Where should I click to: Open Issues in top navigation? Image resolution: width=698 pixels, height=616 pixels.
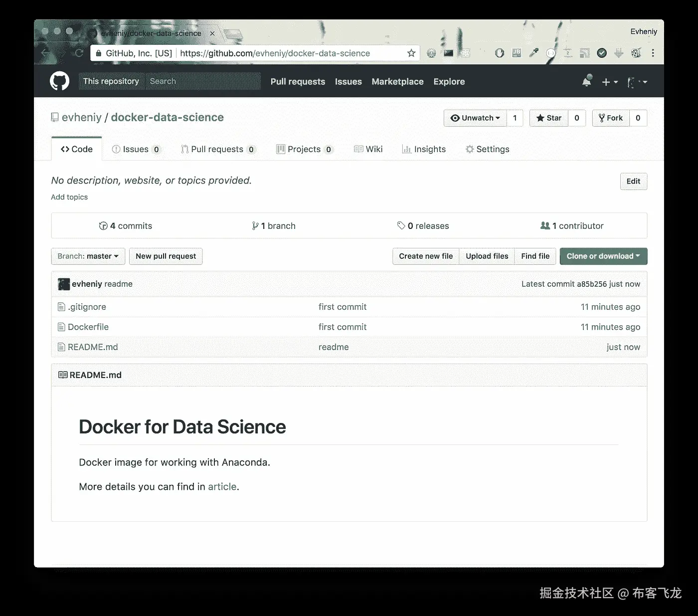[348, 82]
